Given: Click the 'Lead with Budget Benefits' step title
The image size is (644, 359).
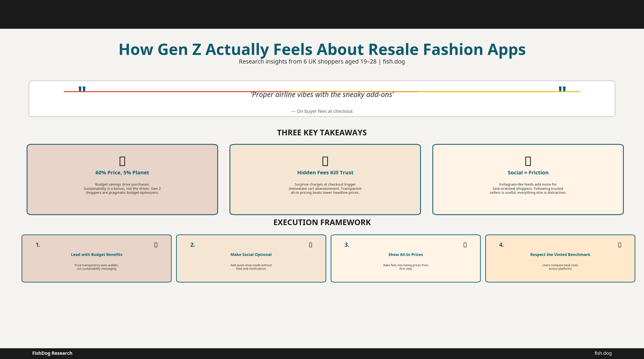Looking at the screenshot, I should click(97, 254).
